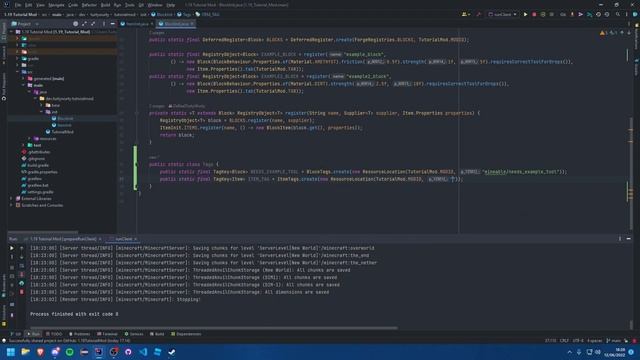640x360 pixels.
Task: Open the Edit menu
Action: click(x=29, y=5)
